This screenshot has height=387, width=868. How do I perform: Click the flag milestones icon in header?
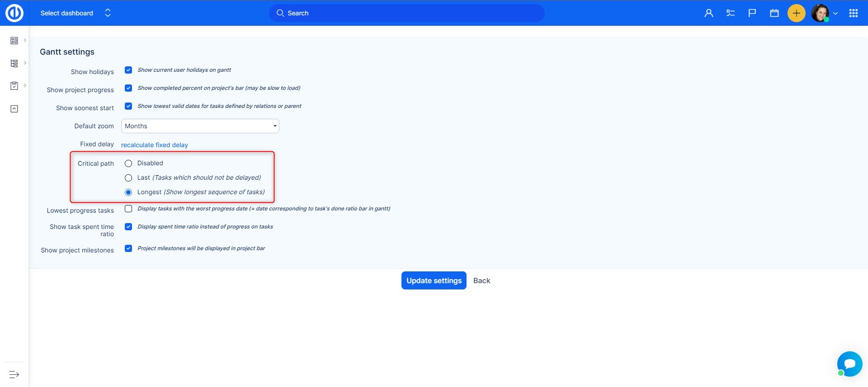pos(752,13)
